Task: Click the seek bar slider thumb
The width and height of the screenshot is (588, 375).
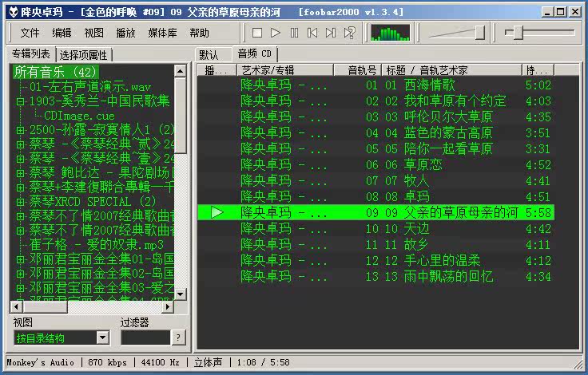Action: pos(518,33)
